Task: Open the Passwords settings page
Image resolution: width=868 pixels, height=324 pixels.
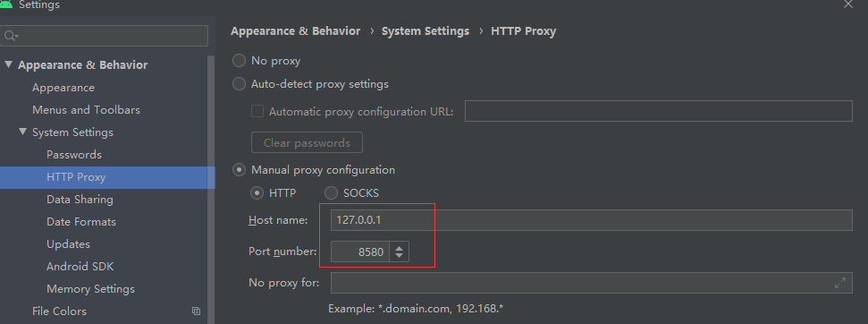Action: click(x=74, y=155)
